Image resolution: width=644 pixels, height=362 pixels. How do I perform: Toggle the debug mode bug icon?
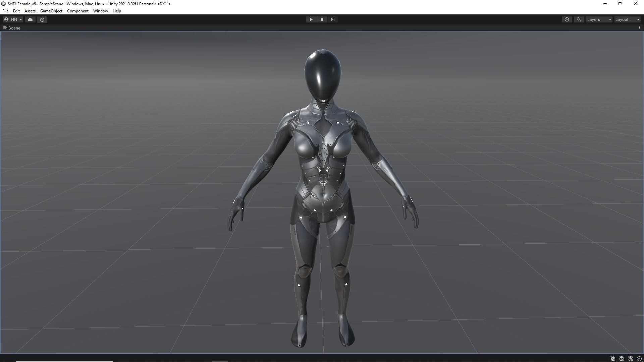coord(613,359)
